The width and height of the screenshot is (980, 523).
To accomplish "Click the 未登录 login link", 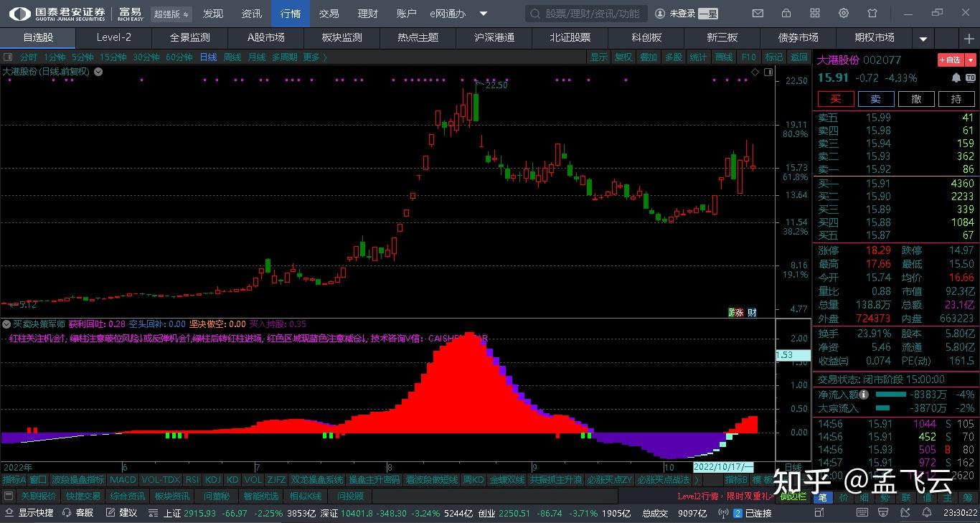I will pyautogui.click(x=682, y=13).
